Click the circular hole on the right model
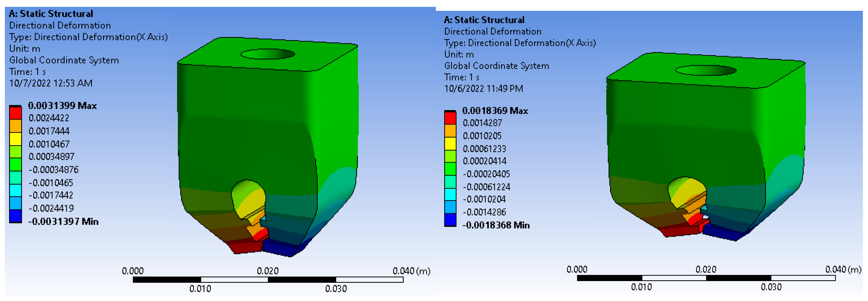 (x=705, y=70)
